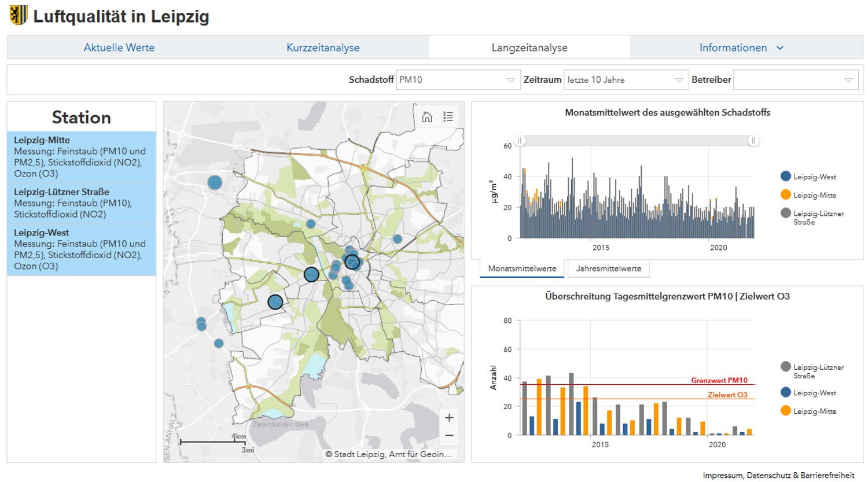Screen dimensions: 868x482
Task: Click left handle of chart range slider
Action: 520,141
